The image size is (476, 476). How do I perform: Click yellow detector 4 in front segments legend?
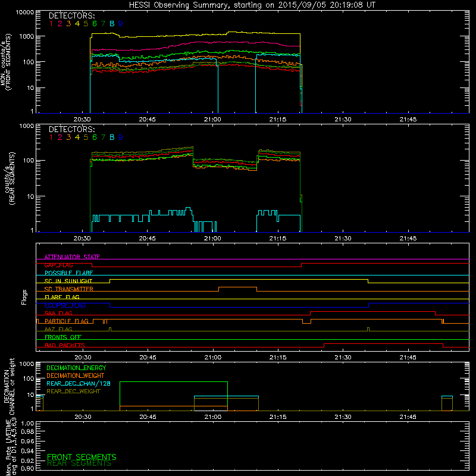click(x=77, y=24)
